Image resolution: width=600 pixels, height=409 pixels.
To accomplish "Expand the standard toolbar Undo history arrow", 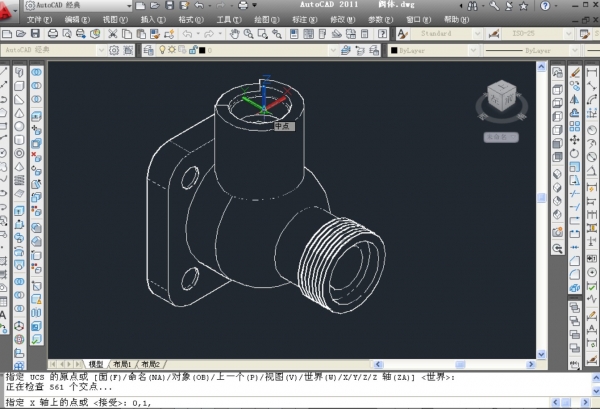I will [x=198, y=34].
